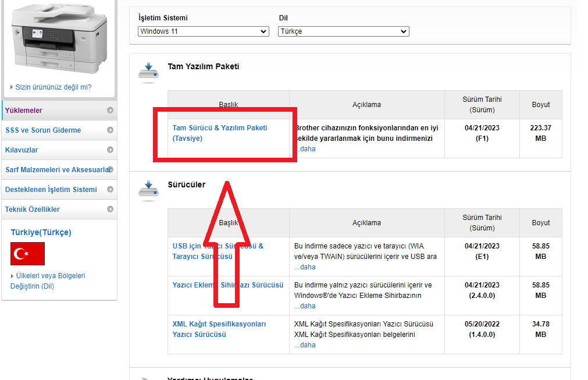Expand ...daha under XML Kağıt Spesifikasyonları description
This screenshot has width=588, height=380.
pos(305,345)
